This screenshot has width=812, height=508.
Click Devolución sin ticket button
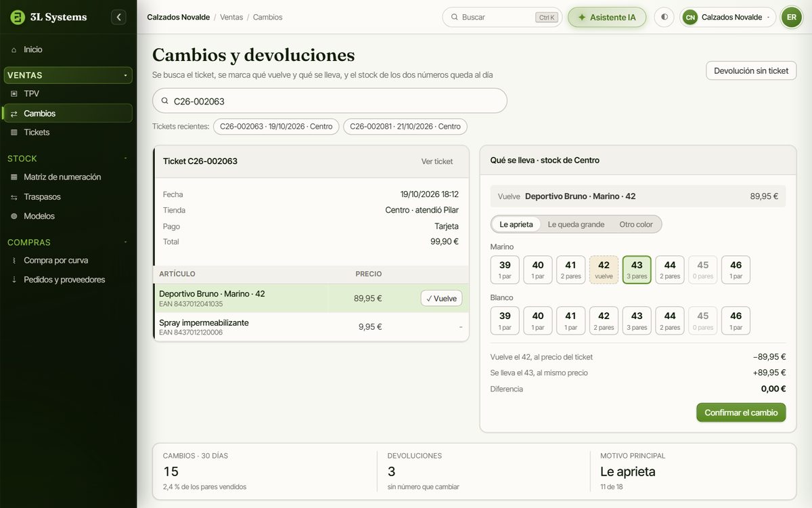click(751, 70)
